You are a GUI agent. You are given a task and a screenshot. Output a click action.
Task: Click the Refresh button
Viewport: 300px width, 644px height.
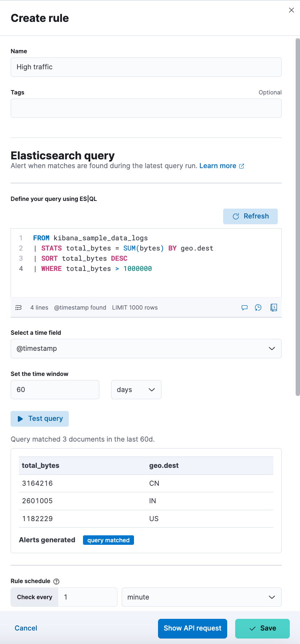250,216
